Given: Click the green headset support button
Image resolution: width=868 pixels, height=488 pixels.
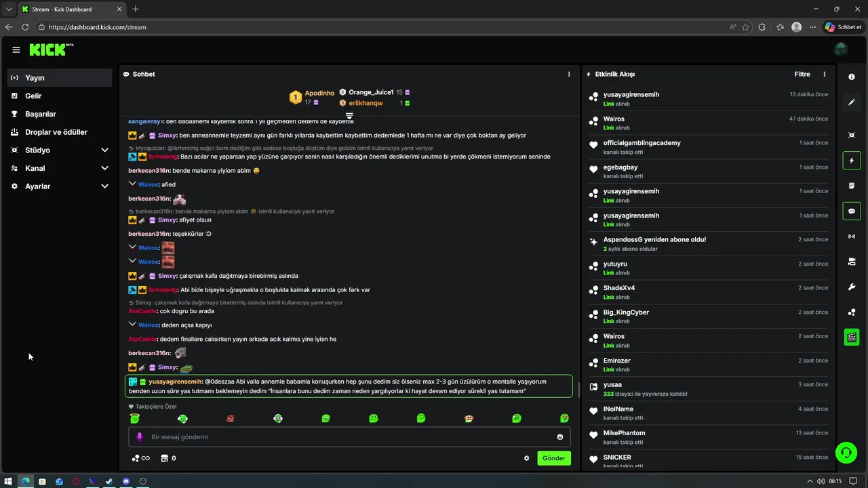Looking at the screenshot, I should [x=846, y=452].
